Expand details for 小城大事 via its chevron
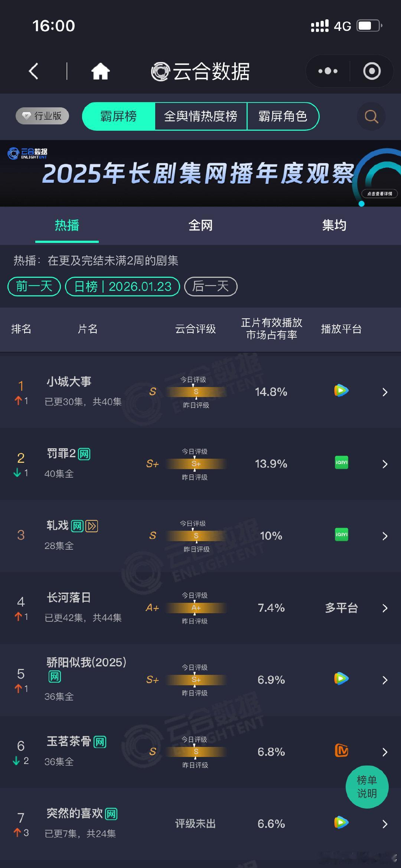401x868 pixels. click(x=385, y=391)
